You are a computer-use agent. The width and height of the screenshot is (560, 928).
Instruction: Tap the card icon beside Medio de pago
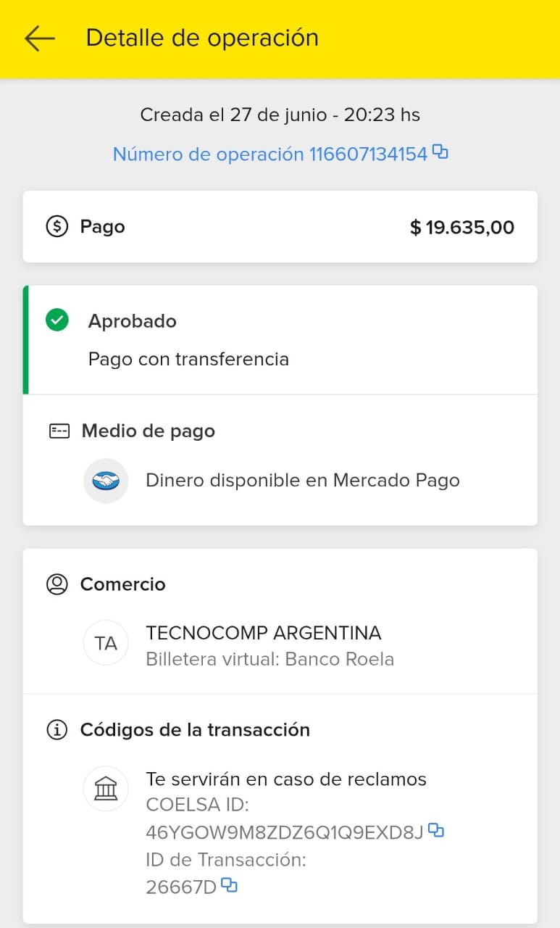[x=59, y=431]
